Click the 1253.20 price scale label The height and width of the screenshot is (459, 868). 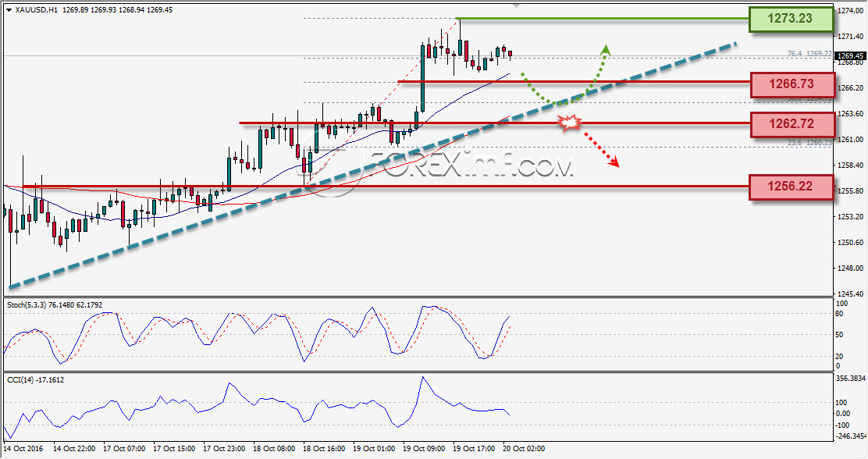[x=851, y=216]
